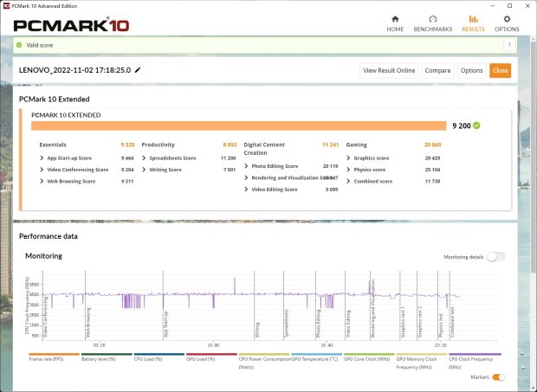Click CPU Power Consumption legend swatch
The width and height of the screenshot is (537, 392).
264,355
